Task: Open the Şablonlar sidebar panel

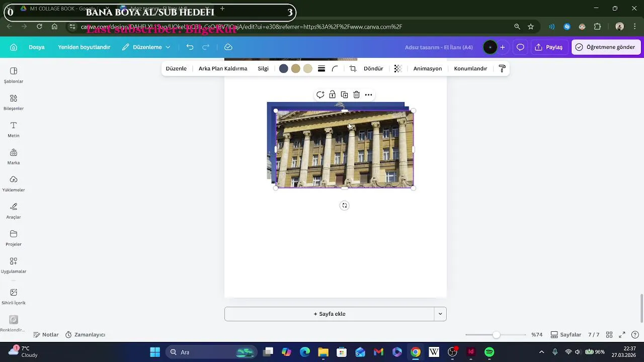Action: pyautogui.click(x=14, y=75)
